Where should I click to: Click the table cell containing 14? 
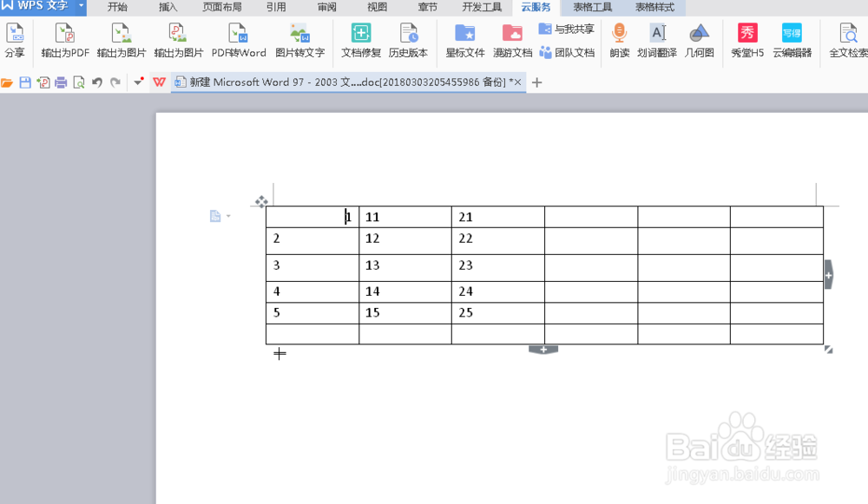(x=405, y=291)
